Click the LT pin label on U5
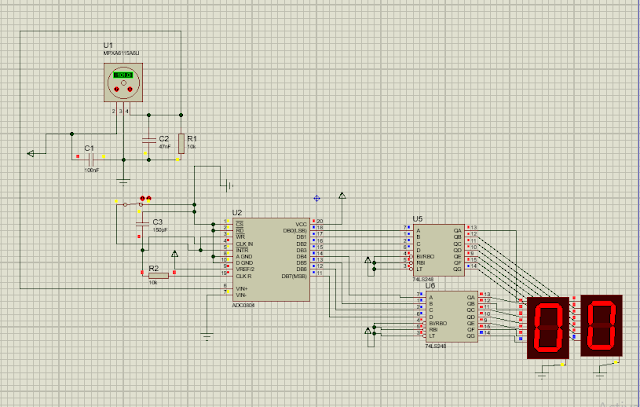This screenshot has width=640, height=407. (420, 269)
